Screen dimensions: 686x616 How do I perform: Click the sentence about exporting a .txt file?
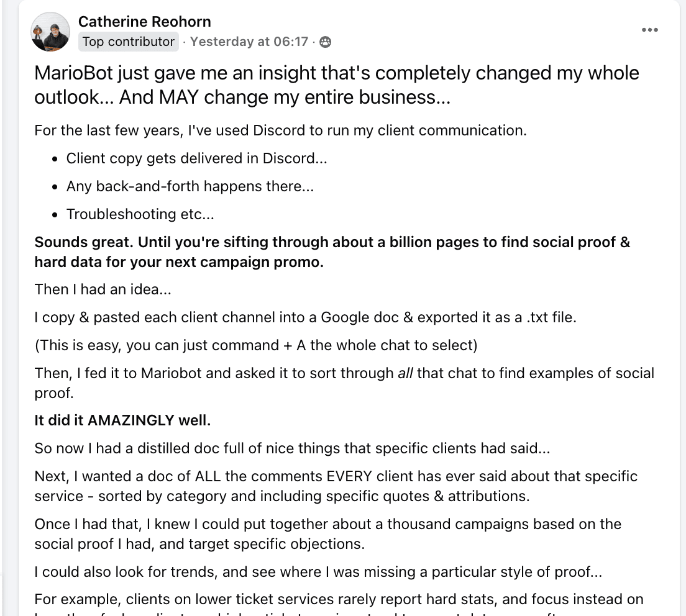click(305, 317)
